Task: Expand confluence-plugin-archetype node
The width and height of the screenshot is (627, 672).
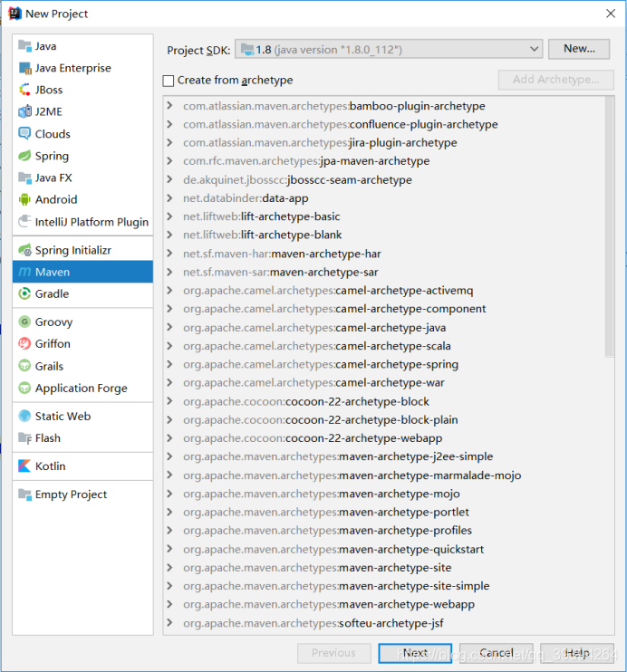Action: point(169,124)
